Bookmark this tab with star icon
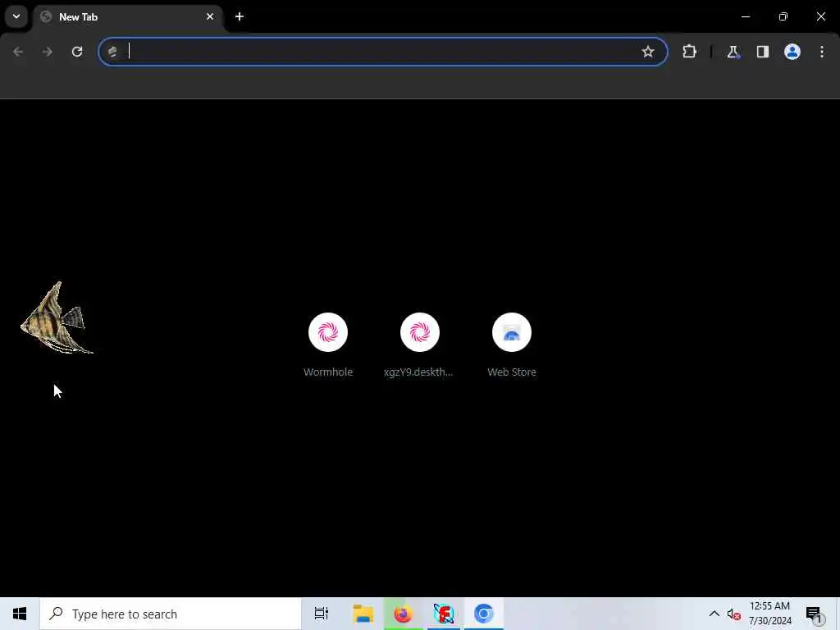 (x=648, y=52)
